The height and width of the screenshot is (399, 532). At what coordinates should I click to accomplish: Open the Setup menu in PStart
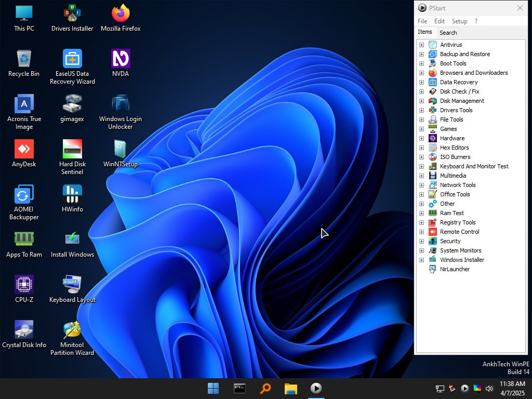click(459, 21)
